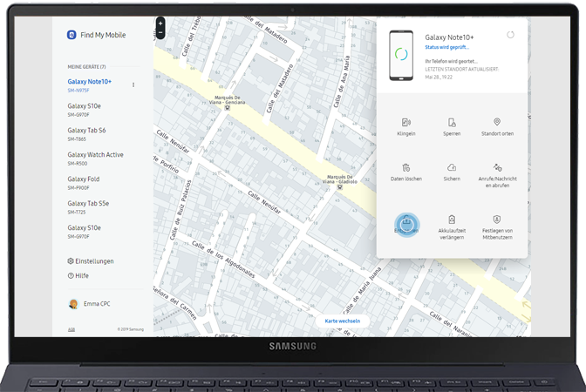
Task: Click Marqués De Viana - Genciana station marker
Action: tap(227, 107)
